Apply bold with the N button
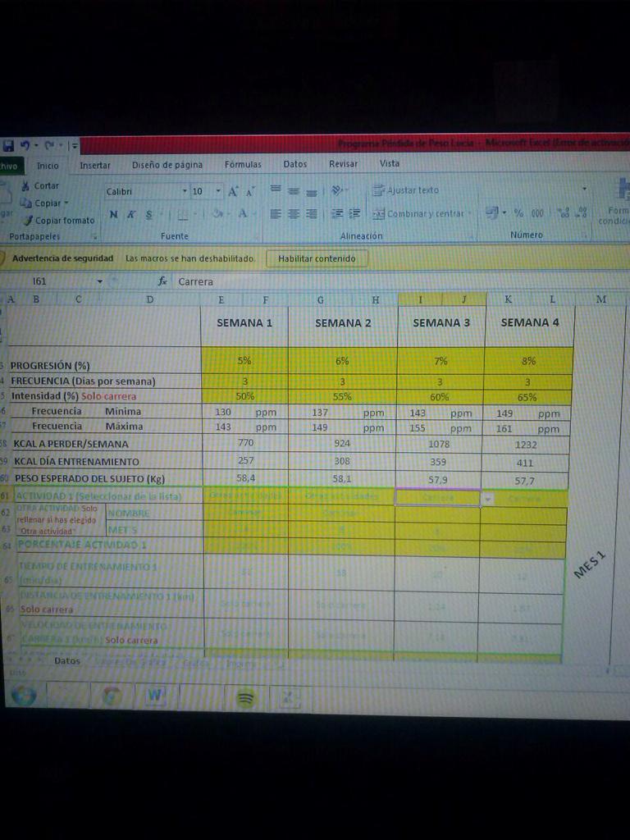This screenshot has height=840, width=630. point(113,214)
